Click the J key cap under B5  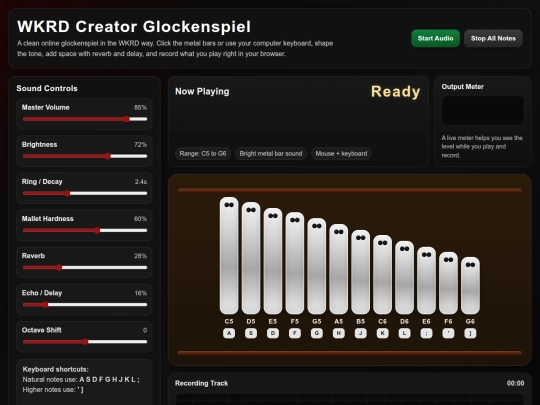pos(361,333)
